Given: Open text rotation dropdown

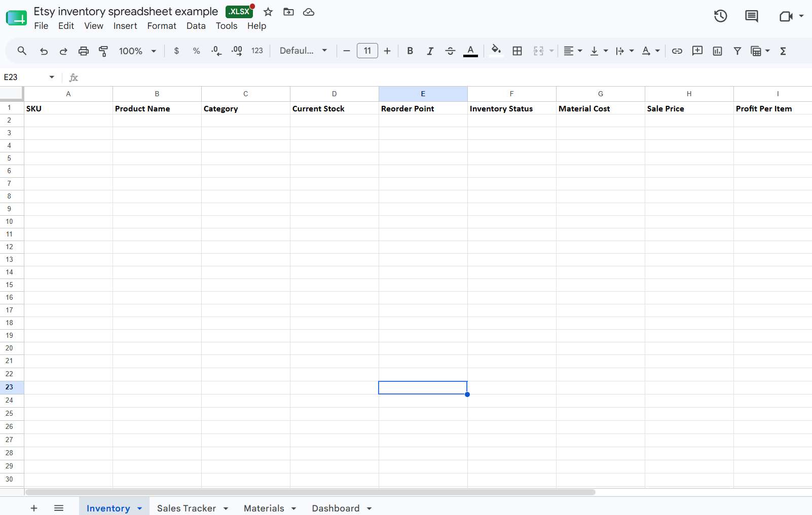Looking at the screenshot, I should 650,51.
